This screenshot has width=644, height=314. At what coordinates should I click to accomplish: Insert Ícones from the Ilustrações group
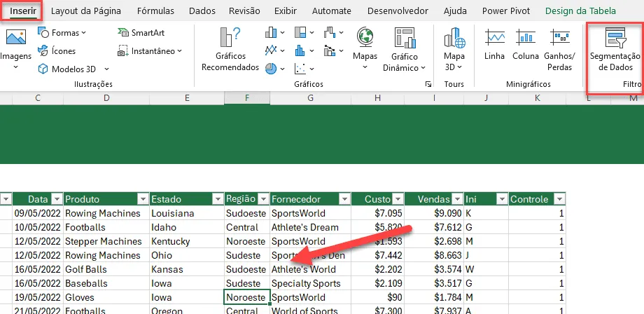click(x=57, y=51)
